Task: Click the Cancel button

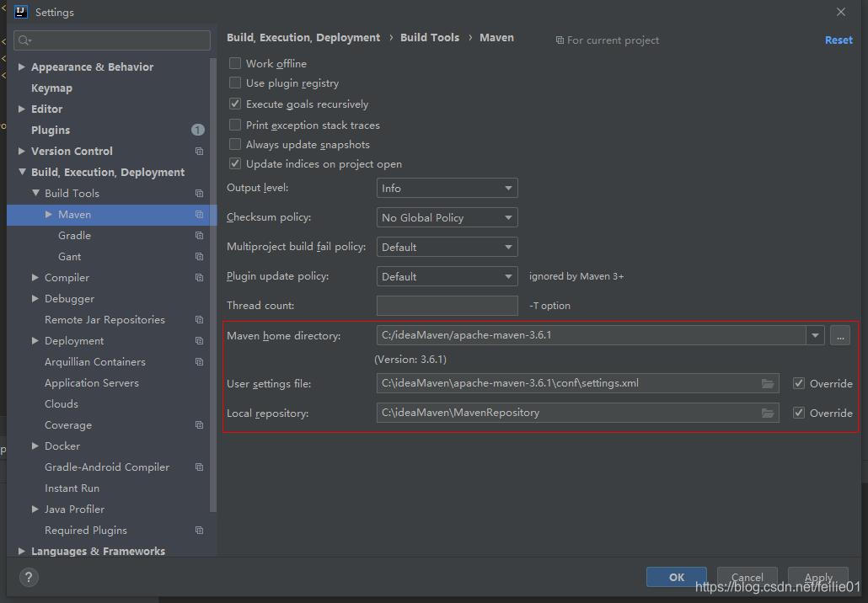Action: [747, 577]
